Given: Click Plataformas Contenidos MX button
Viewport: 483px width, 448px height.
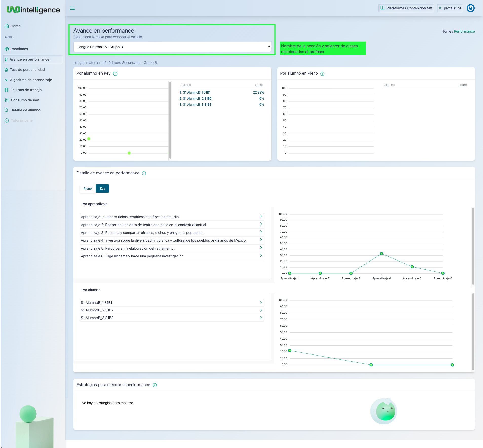Looking at the screenshot, I should 406,8.
